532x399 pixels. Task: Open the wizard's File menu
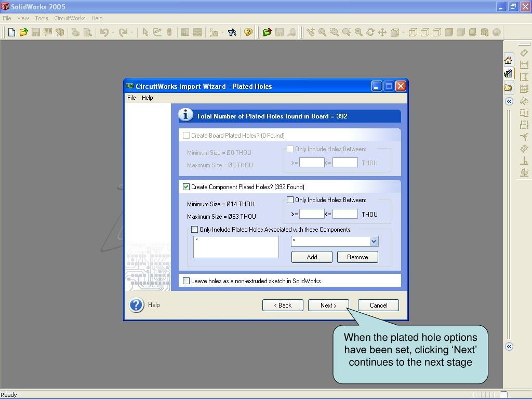[x=131, y=98]
